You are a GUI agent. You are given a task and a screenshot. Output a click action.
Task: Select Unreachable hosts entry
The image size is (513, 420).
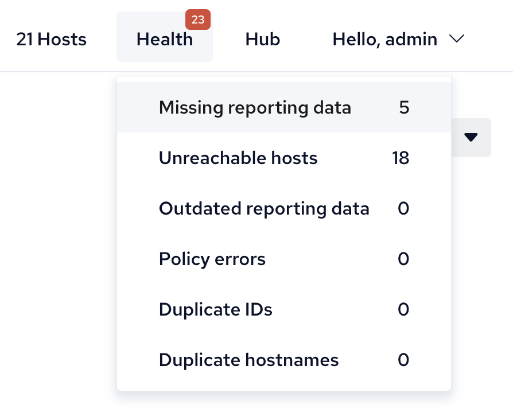click(x=238, y=158)
